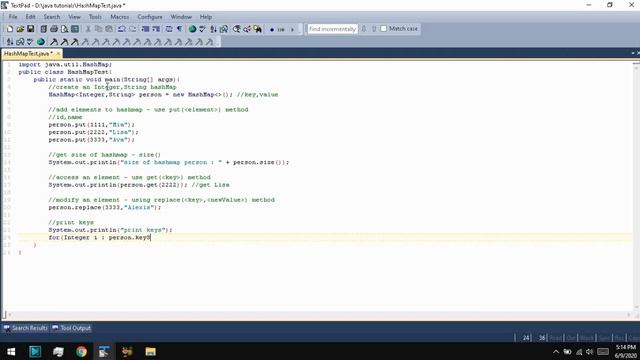The height and width of the screenshot is (360, 640).
Task: Open the File menu
Action: click(13, 17)
